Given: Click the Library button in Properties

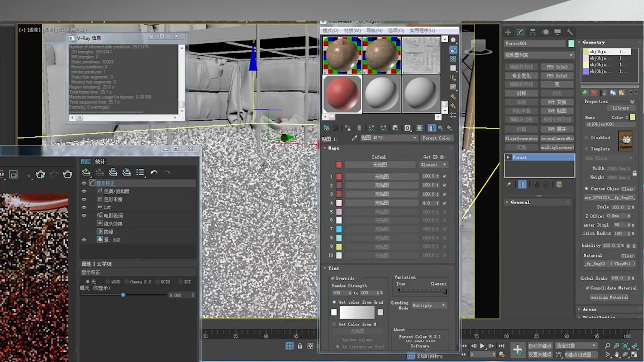Looking at the screenshot, I should [621, 108].
